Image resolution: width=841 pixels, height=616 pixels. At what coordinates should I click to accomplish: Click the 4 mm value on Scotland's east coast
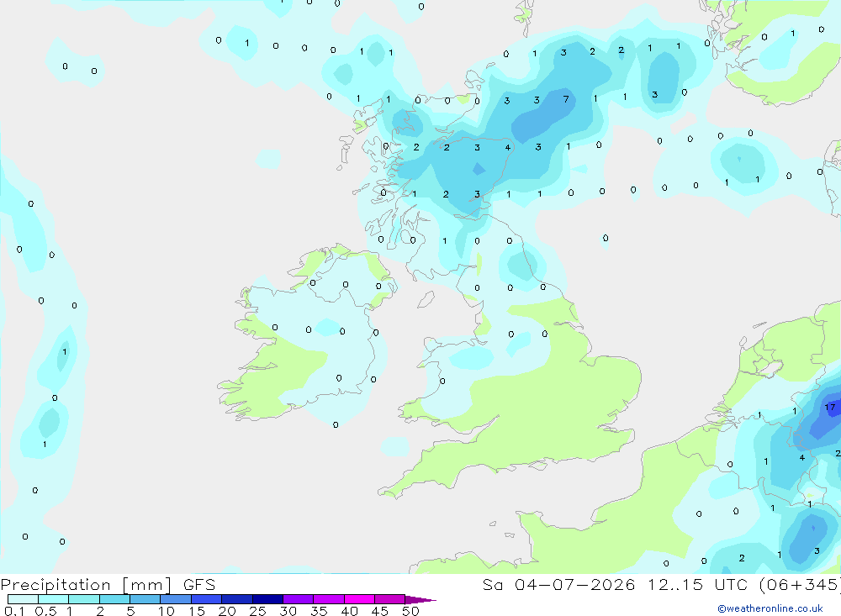point(507,147)
